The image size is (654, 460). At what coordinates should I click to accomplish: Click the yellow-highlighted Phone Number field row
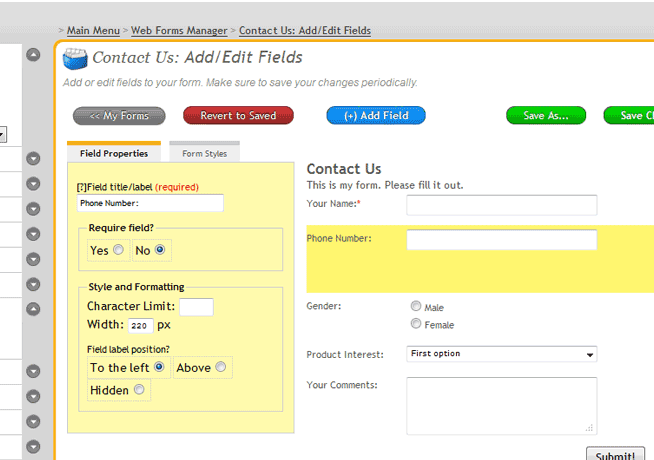click(x=480, y=260)
